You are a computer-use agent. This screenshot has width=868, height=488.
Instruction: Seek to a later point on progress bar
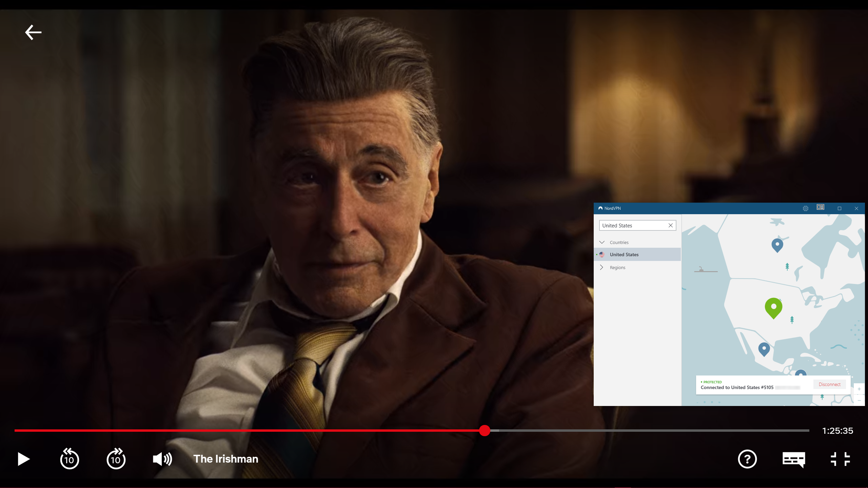click(x=654, y=430)
